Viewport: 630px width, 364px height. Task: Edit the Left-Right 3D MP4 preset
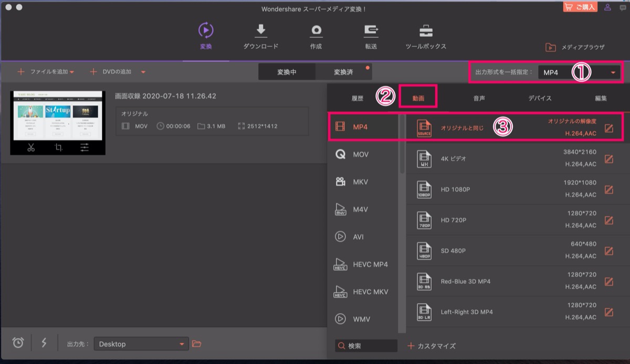[609, 312]
